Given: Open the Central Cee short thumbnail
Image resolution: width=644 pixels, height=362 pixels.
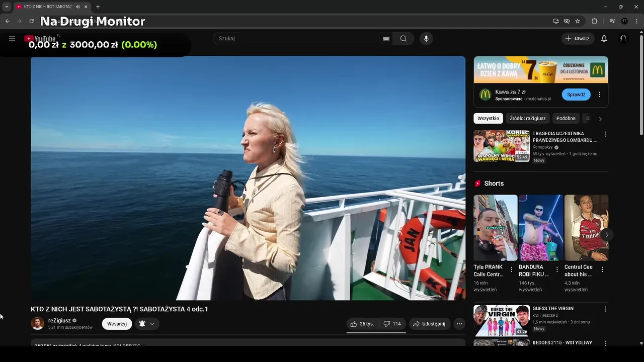Looking at the screenshot, I should (x=586, y=228).
